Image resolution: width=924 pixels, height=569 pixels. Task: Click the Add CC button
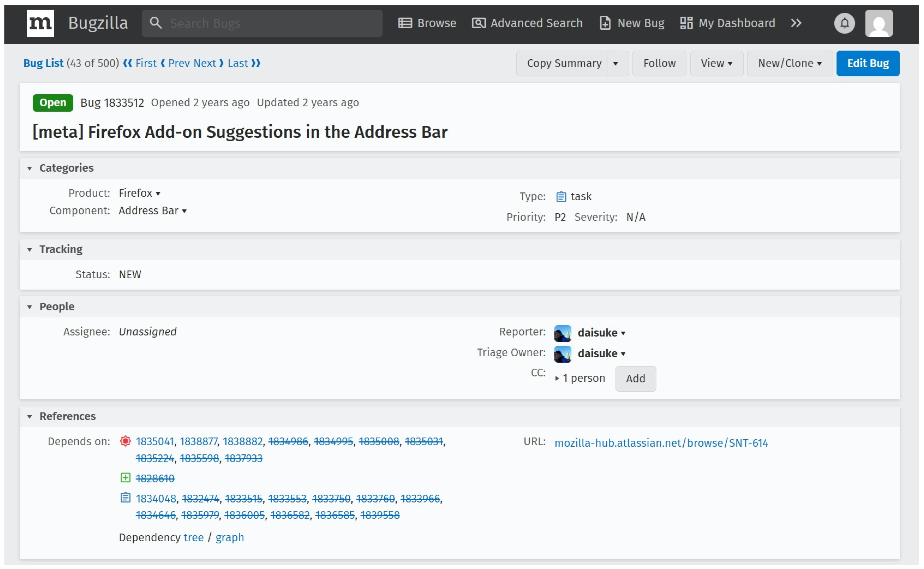click(635, 379)
